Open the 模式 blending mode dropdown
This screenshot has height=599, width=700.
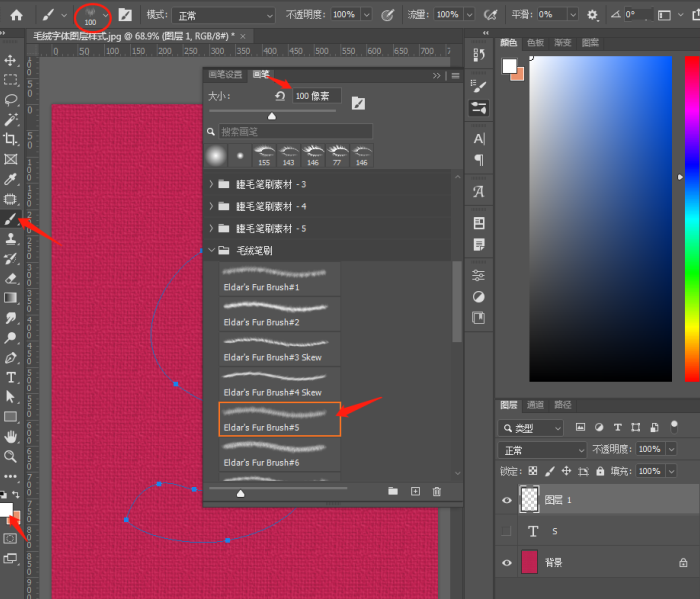(224, 15)
